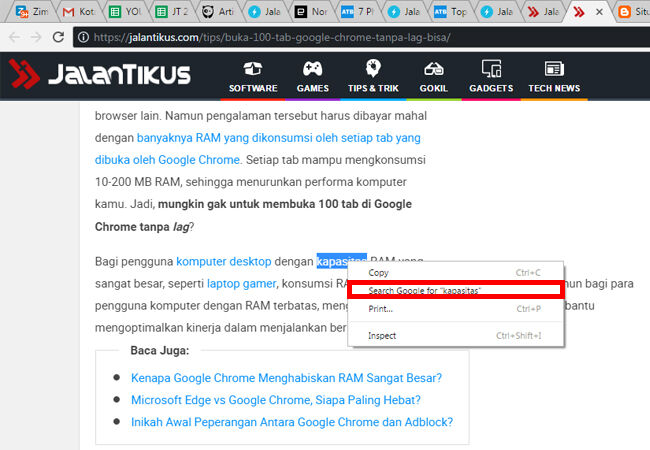Click the browser back arrow
Screen dimensions: 650x450
[x=14, y=37]
